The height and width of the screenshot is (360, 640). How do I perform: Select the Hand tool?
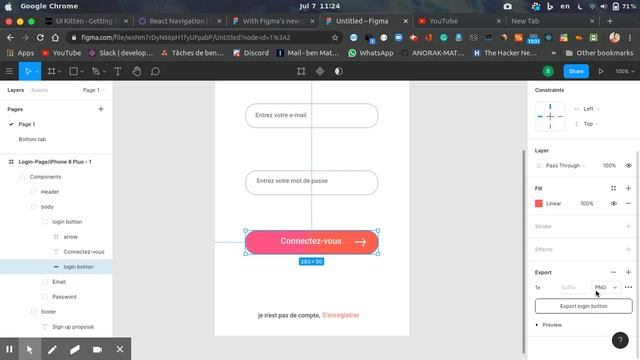137,71
